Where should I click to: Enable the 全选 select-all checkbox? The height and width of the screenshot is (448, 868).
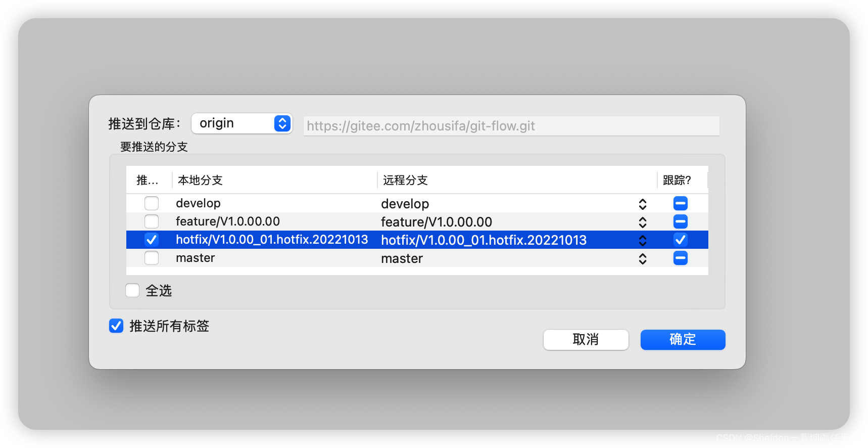(132, 290)
